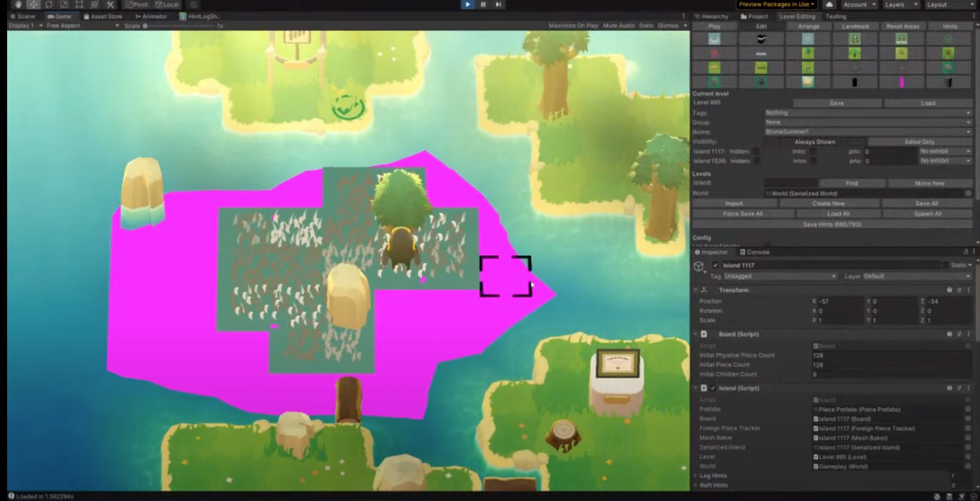Open the Preview Packages in Use dropdown
This screenshot has height=501, width=980.
(x=776, y=4)
